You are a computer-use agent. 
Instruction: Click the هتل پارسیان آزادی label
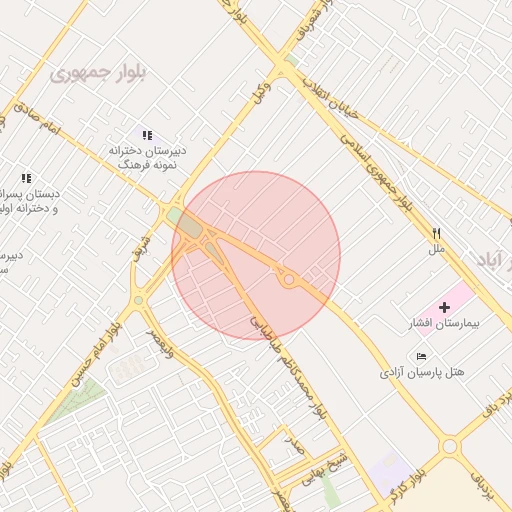pos(422,372)
